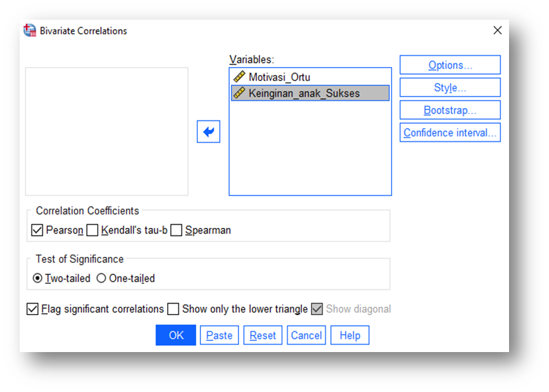This screenshot has height=392, width=549.
Task: Select Two-tailed significance test
Action: pyautogui.click(x=38, y=278)
